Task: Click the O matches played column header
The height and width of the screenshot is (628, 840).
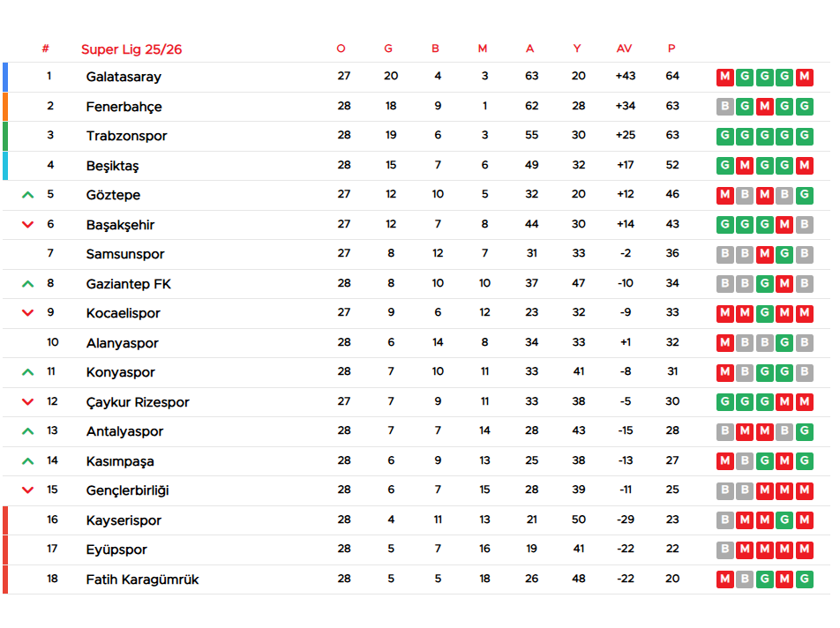Action: click(341, 49)
